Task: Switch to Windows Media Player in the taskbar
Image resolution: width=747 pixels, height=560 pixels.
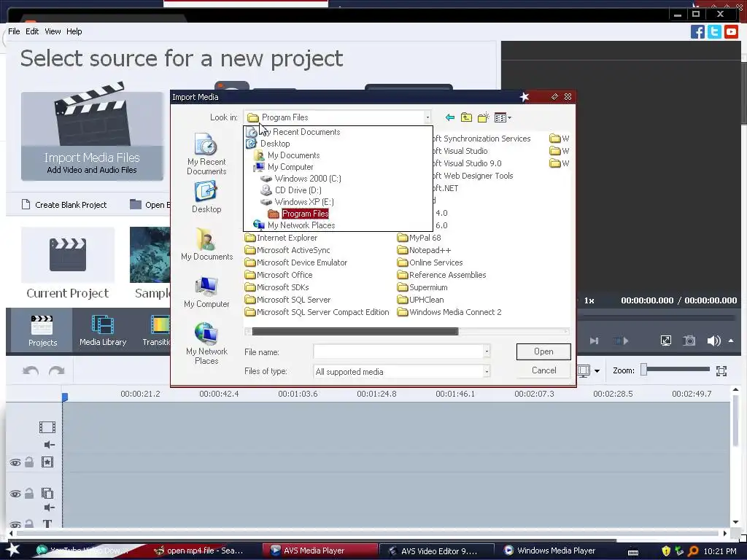Action: (x=549, y=551)
